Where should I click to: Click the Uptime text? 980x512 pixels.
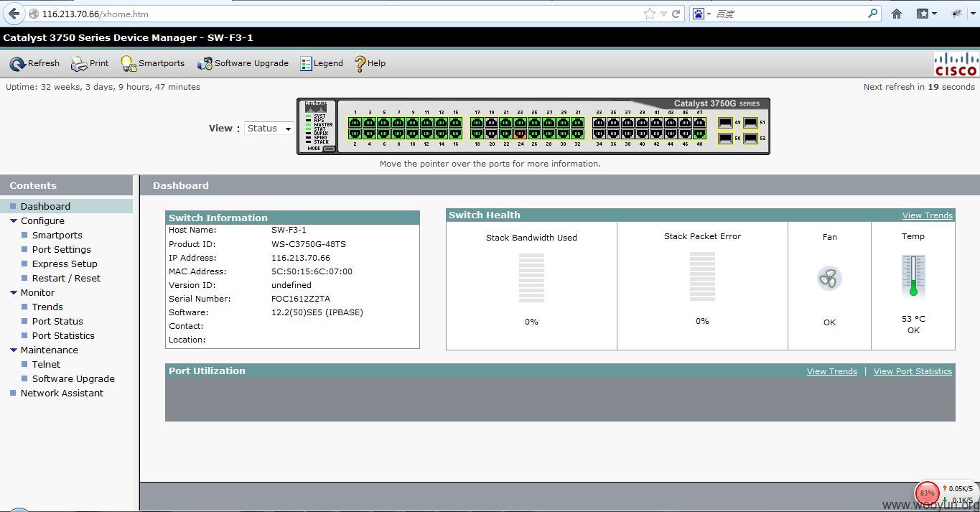(x=103, y=87)
